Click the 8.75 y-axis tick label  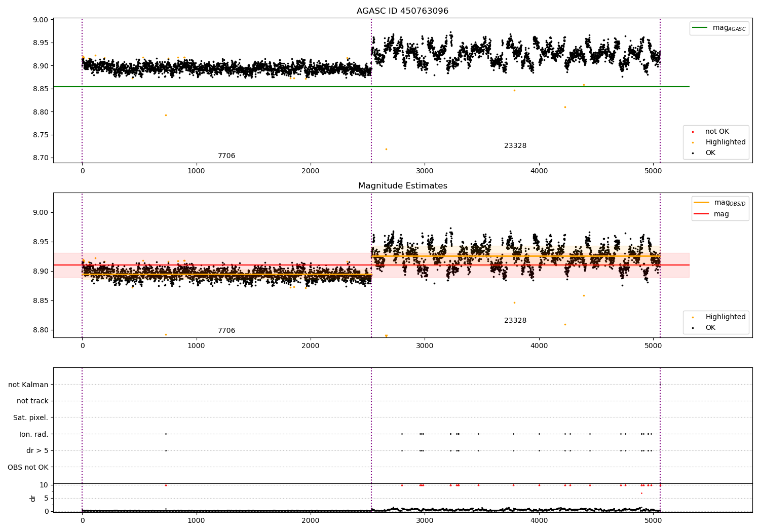[x=40, y=135]
